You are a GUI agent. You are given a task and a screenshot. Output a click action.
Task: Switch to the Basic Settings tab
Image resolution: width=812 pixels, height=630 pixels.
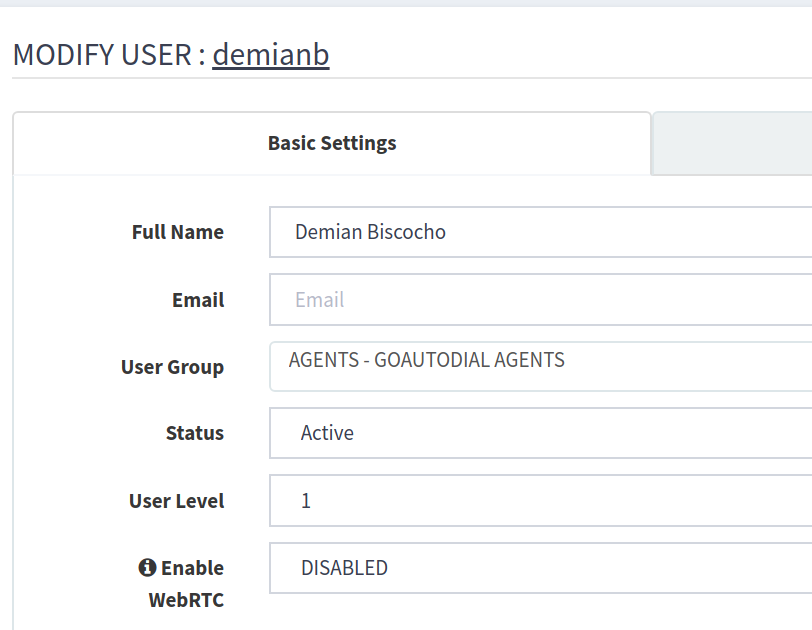332,143
